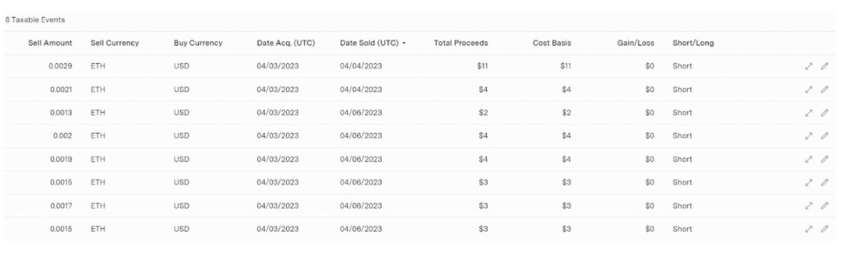
Task: Sort by Date Sold (UTC) dropdown arrow
Action: click(x=404, y=43)
